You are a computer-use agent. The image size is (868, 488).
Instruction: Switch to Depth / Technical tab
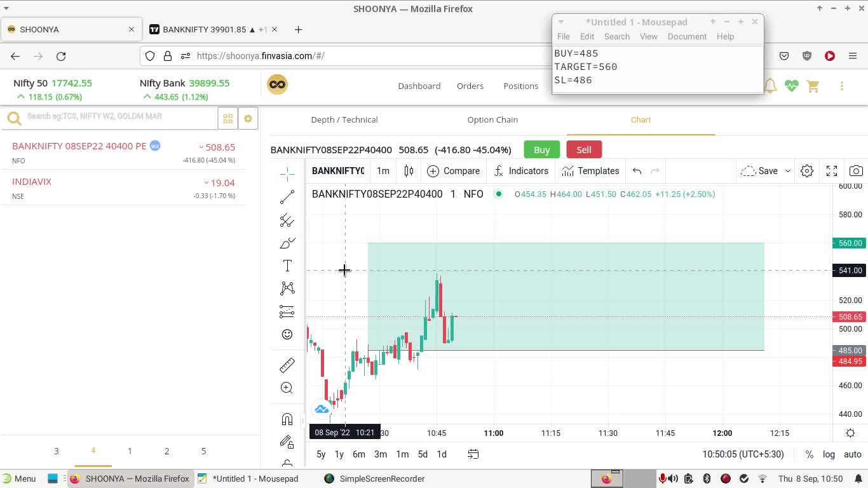pyautogui.click(x=344, y=119)
